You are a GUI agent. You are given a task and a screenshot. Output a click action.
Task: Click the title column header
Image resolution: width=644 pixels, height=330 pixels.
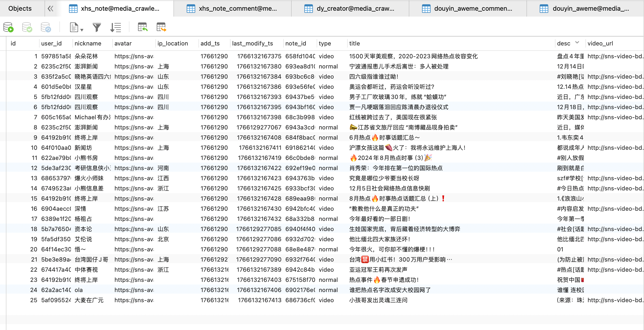click(x=354, y=43)
